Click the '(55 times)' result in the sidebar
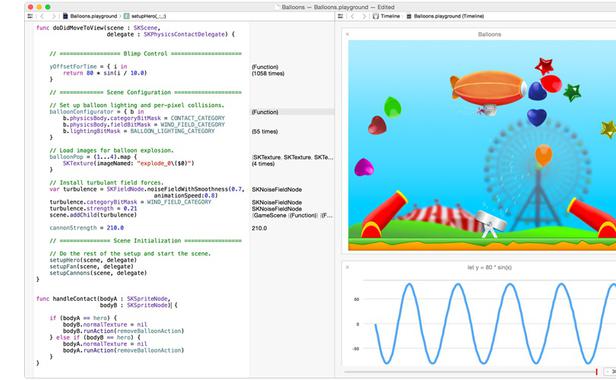Viewport: 616px width, 380px height. click(x=265, y=132)
